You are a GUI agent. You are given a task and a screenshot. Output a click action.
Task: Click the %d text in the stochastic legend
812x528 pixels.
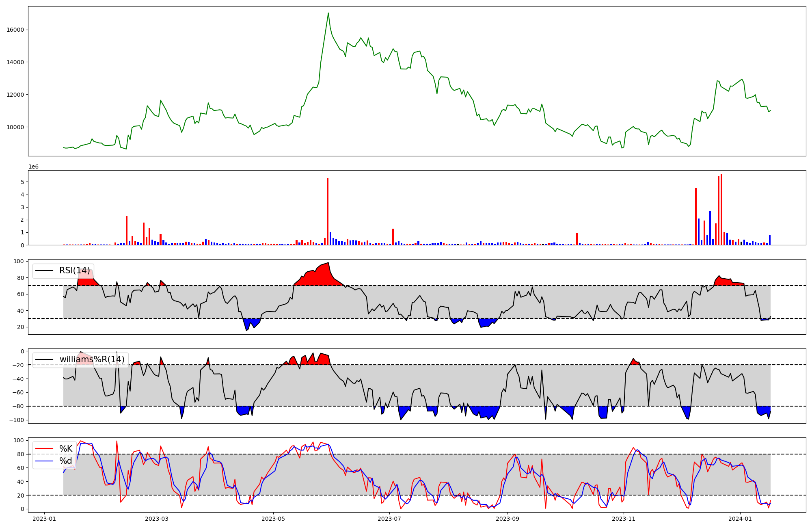pyautogui.click(x=66, y=461)
